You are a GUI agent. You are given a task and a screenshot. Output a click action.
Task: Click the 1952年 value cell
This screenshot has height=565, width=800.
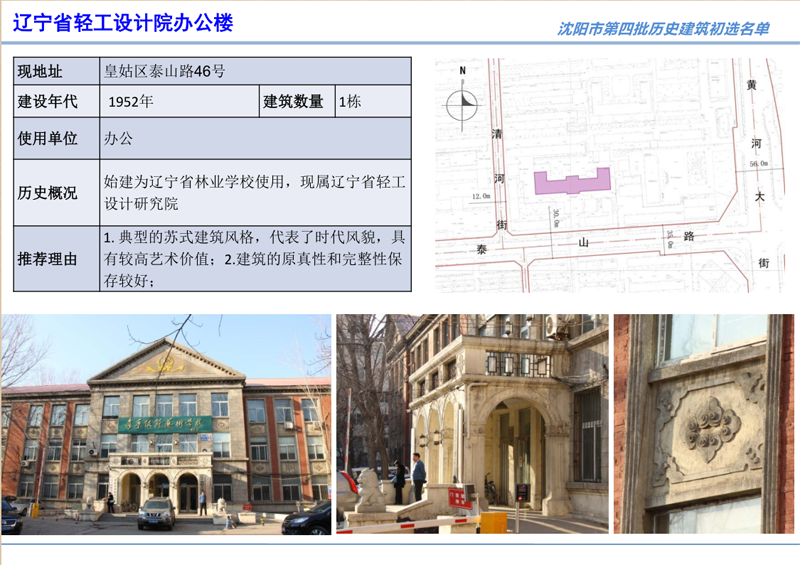178,101
